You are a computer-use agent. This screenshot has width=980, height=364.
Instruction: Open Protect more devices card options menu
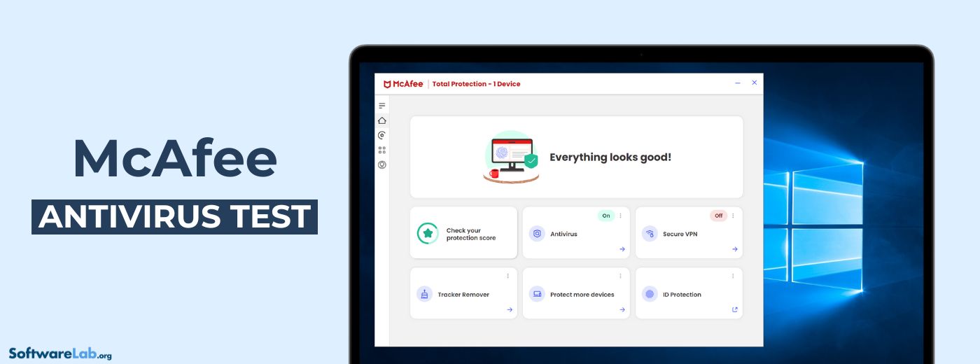(x=620, y=276)
